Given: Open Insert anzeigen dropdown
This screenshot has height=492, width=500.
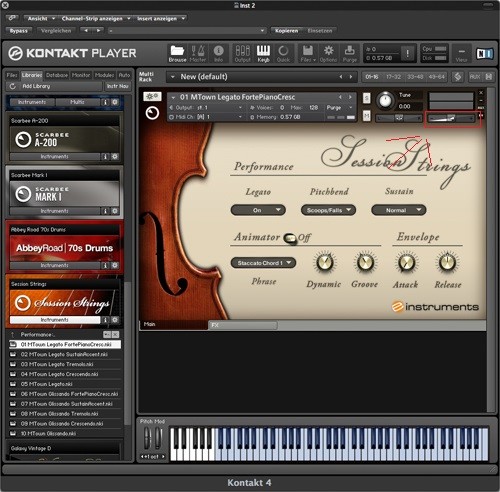Looking at the screenshot, I should (160, 19).
